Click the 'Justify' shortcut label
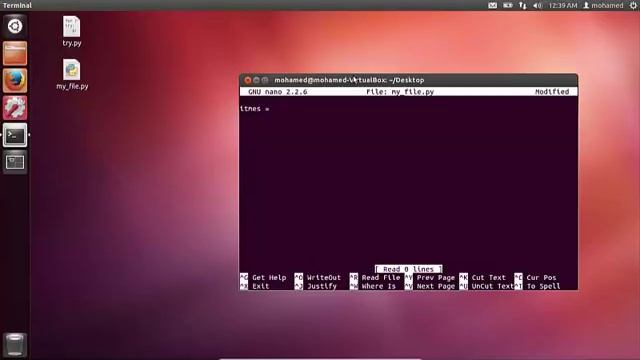The height and width of the screenshot is (360, 640). tap(322, 286)
